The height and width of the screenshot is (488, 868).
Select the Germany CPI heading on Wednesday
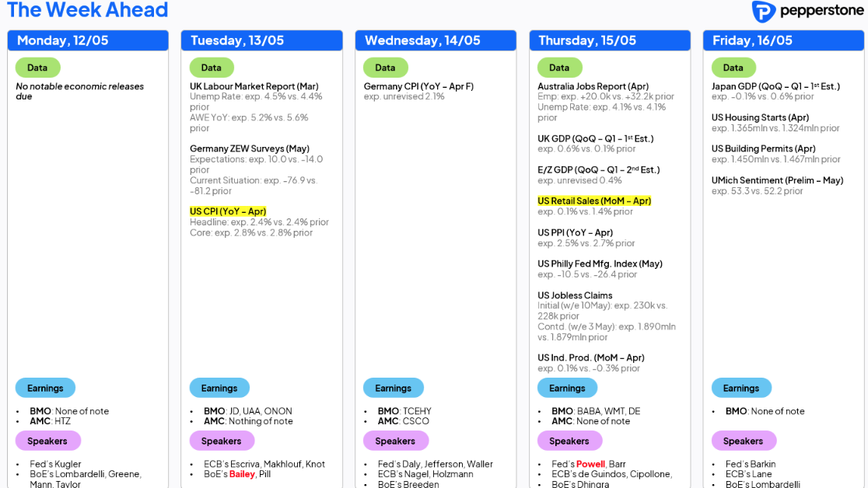(x=418, y=86)
